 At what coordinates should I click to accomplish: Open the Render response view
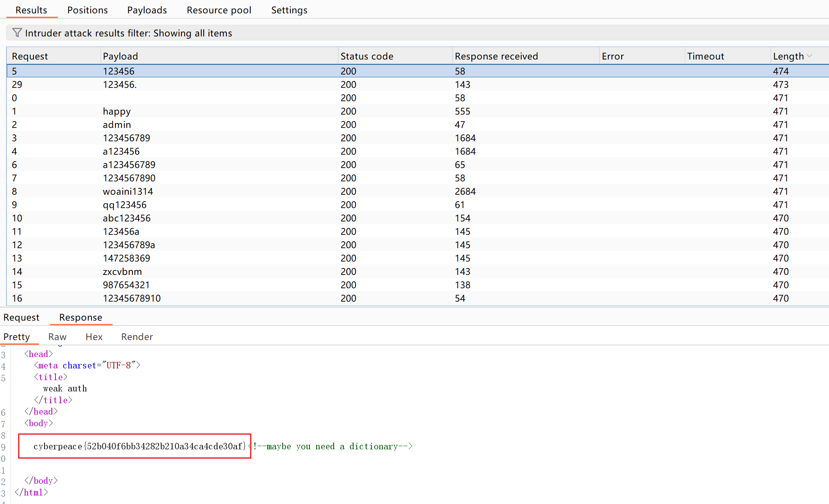click(x=137, y=337)
